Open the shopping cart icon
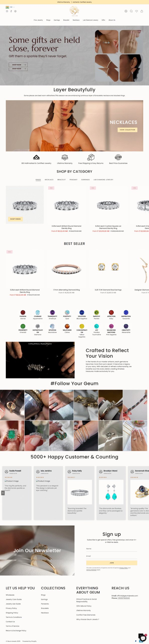The image size is (149, 644). (142, 11)
